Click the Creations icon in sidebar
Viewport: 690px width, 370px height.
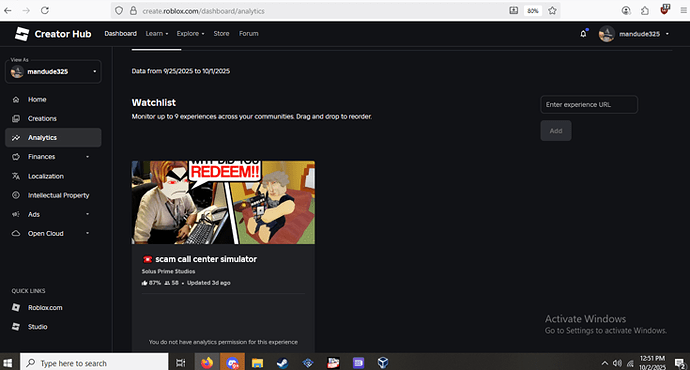coord(16,118)
